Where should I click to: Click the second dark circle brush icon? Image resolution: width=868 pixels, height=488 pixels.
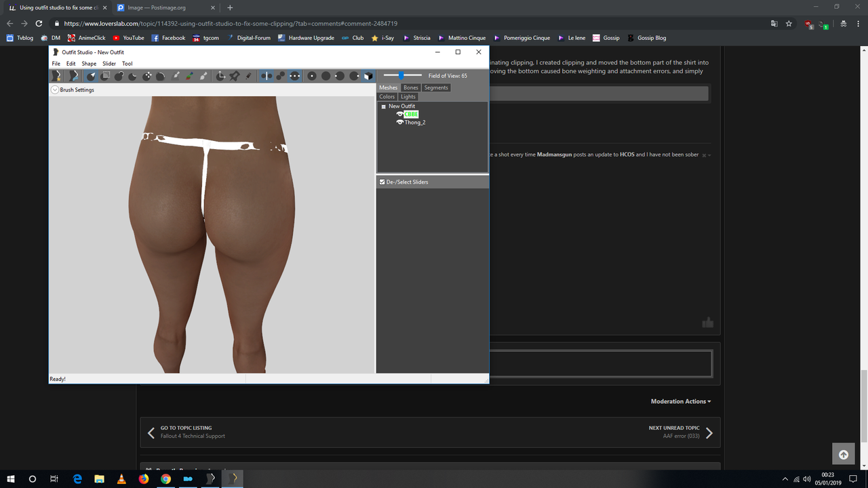click(326, 76)
